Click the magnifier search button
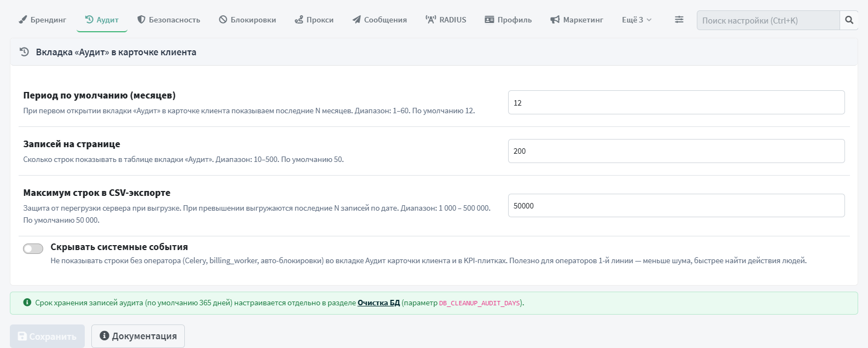The image size is (868, 348). coord(849,20)
